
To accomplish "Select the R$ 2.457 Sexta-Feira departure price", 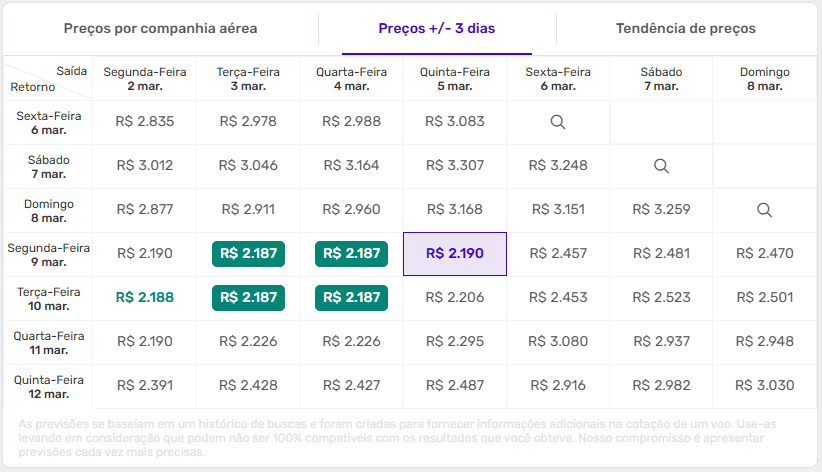I will [558, 254].
